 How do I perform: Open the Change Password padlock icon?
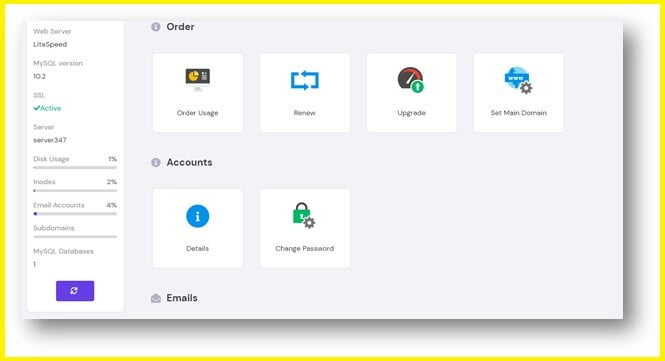point(304,215)
